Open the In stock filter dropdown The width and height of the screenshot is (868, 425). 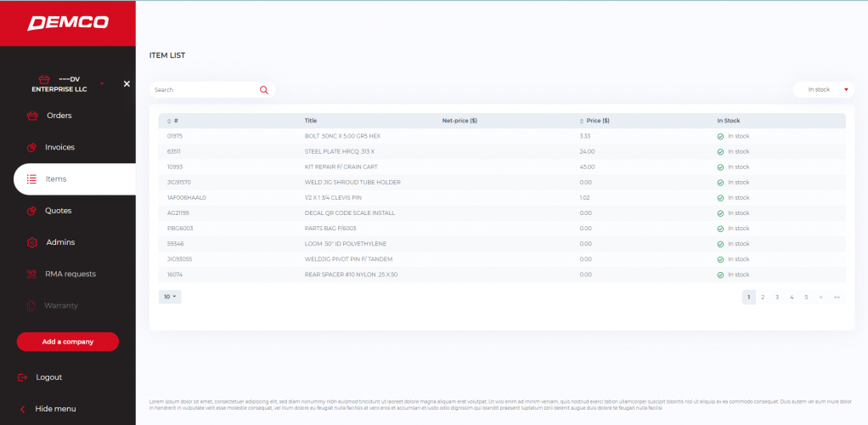point(823,90)
